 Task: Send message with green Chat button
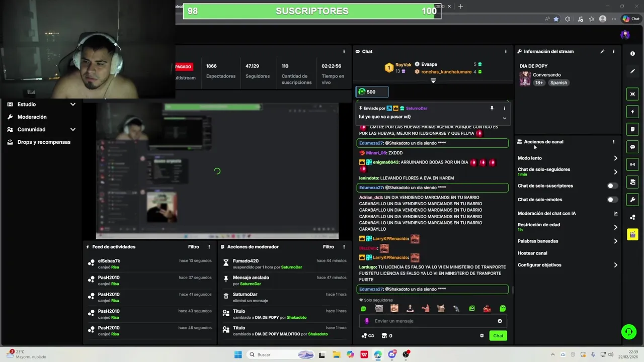[x=498, y=336]
